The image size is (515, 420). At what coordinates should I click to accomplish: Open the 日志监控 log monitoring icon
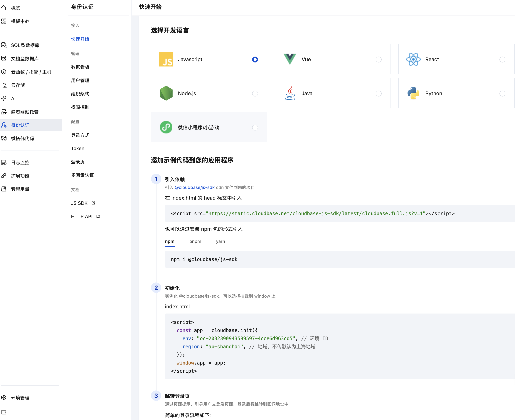pyautogui.click(x=4, y=162)
